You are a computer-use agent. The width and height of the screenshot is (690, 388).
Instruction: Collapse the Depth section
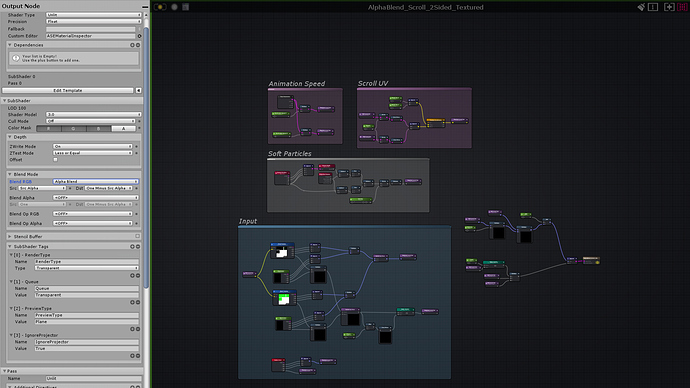click(10, 137)
